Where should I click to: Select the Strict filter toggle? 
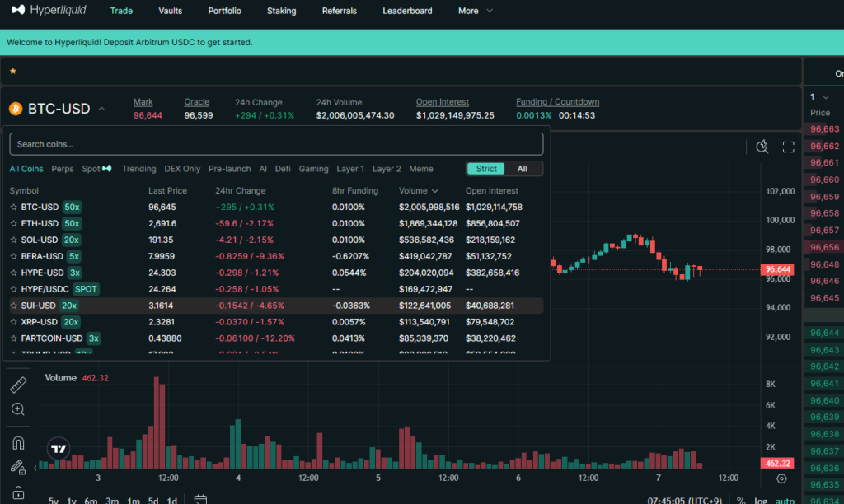(486, 169)
